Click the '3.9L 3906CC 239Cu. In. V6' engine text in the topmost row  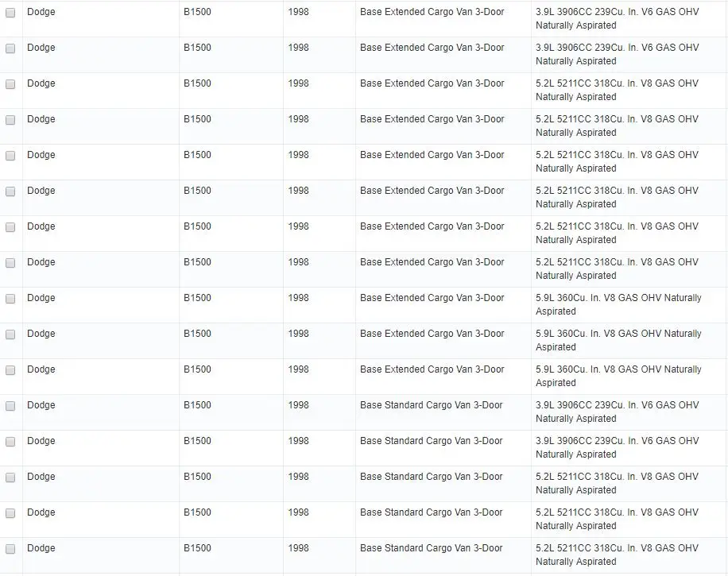[x=594, y=12]
